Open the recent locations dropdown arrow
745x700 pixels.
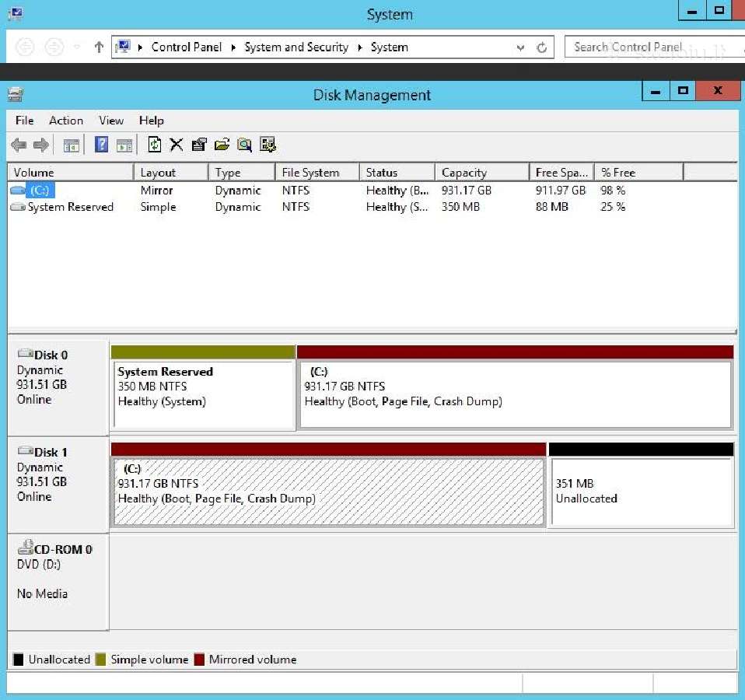tap(77, 47)
